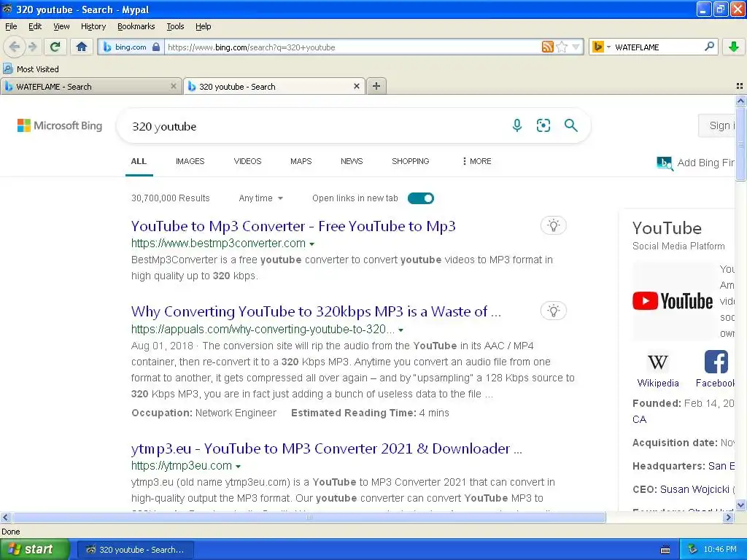Open a new tab with plus button
Viewport: 747px width, 560px height.
pos(376,86)
